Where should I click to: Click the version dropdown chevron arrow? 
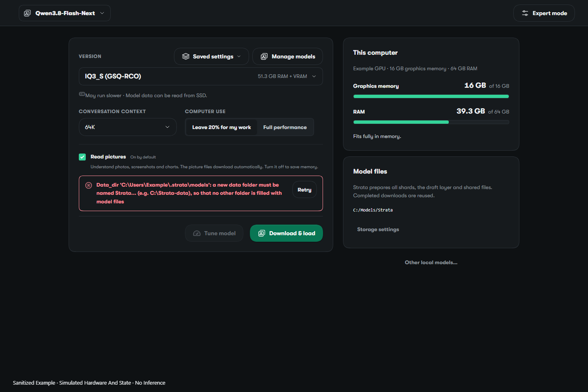point(314,76)
